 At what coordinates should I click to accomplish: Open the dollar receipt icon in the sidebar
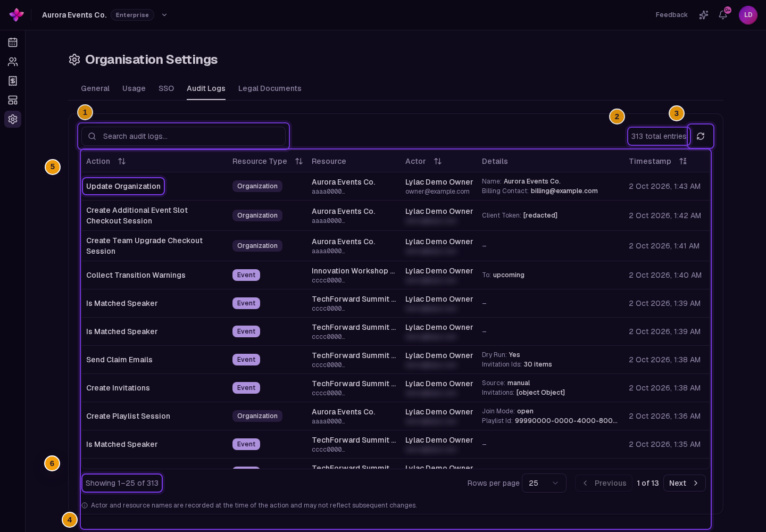[13, 81]
